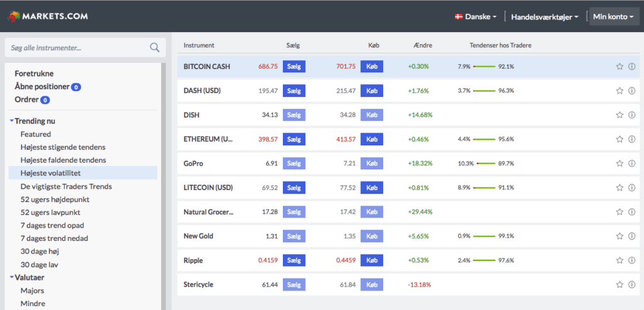Viewport: 644px width, 310px height.
Task: Open the Min konto dropdown
Action: [x=613, y=17]
